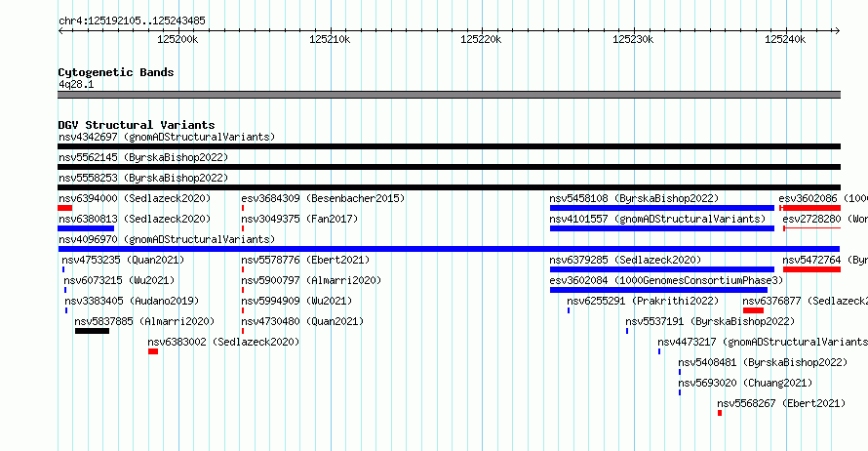Open nsv4753235 Quan2021 variant label
Viewport: 868px width, 451px height.
[x=123, y=260]
